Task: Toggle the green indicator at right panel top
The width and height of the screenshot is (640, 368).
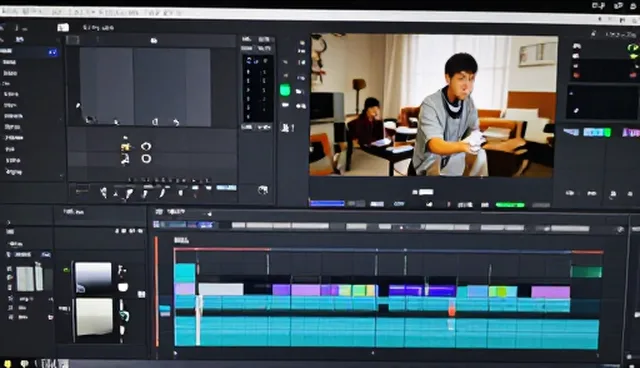Action: coord(632,48)
